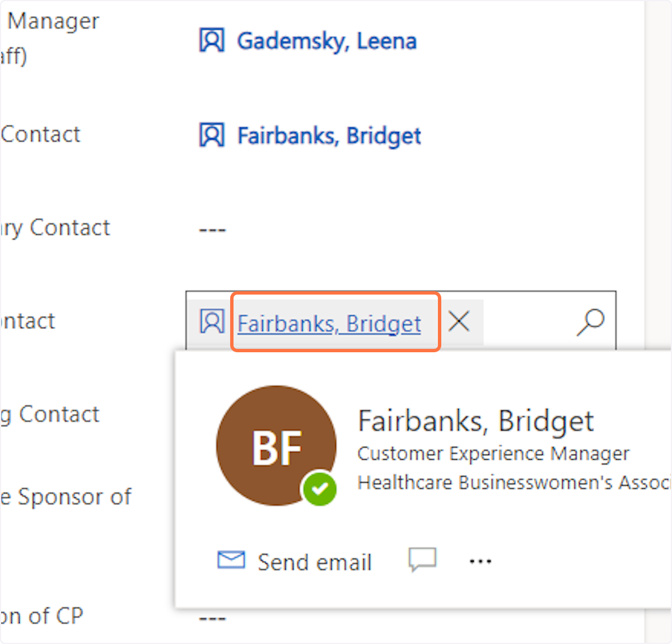
Task: Start chat using the speech bubble icon
Action: pyautogui.click(x=422, y=559)
